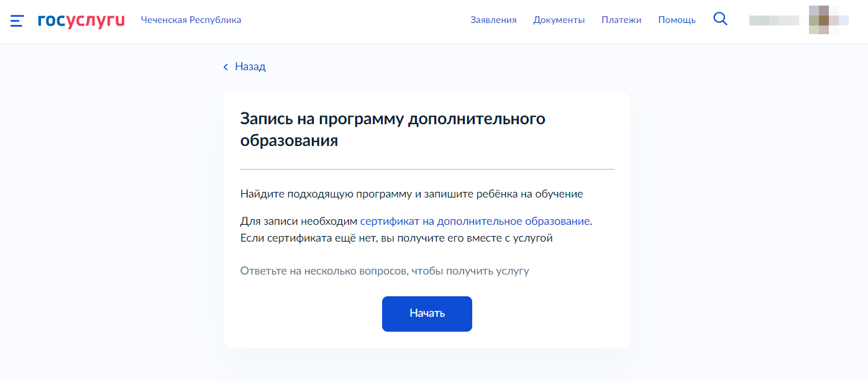Open the Заявления section

click(x=493, y=20)
